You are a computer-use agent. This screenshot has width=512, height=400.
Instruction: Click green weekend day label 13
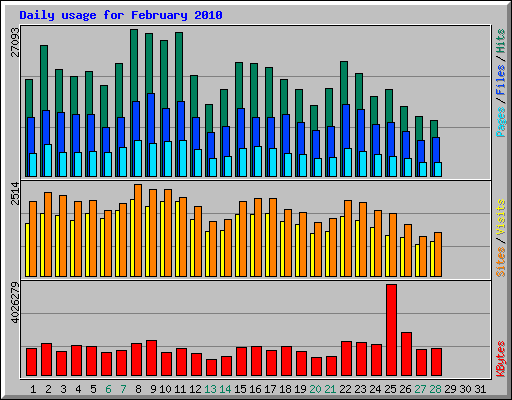pos(210,389)
